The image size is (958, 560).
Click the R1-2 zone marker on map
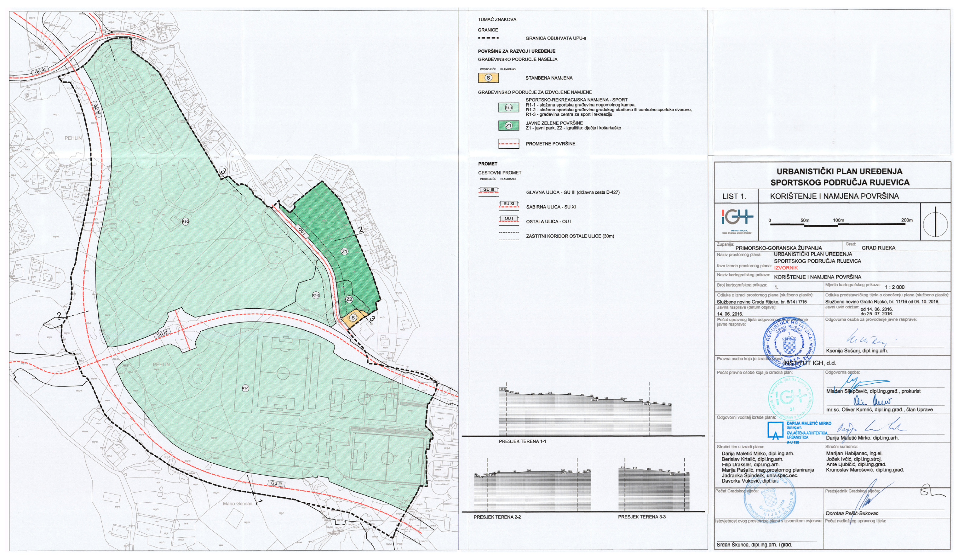tap(185, 221)
